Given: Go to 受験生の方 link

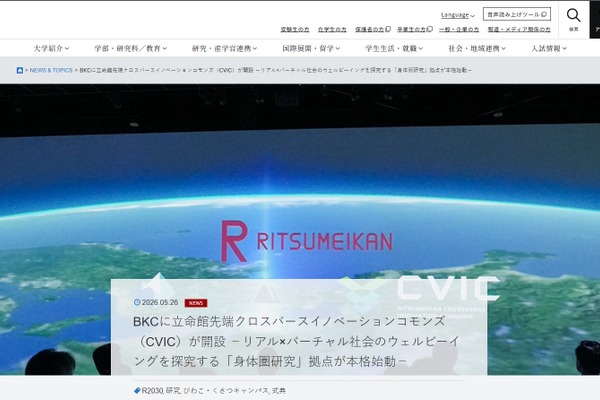Looking at the screenshot, I should 295,29.
